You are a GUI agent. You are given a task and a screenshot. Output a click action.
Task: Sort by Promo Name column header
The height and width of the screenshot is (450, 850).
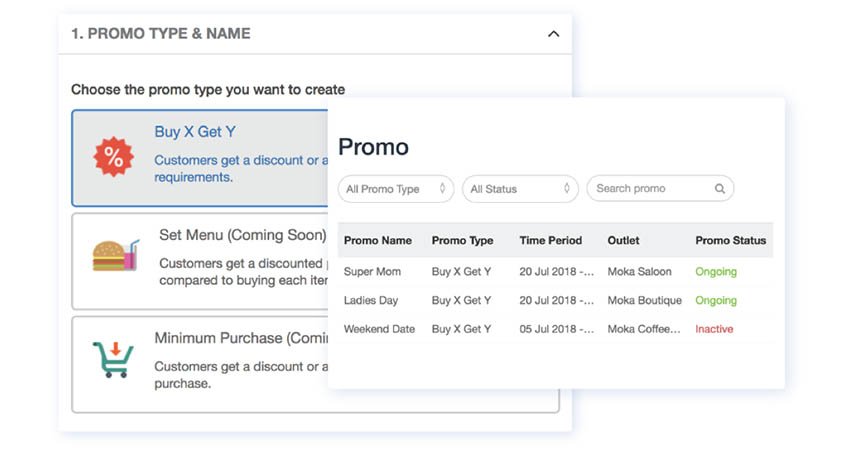(x=377, y=240)
